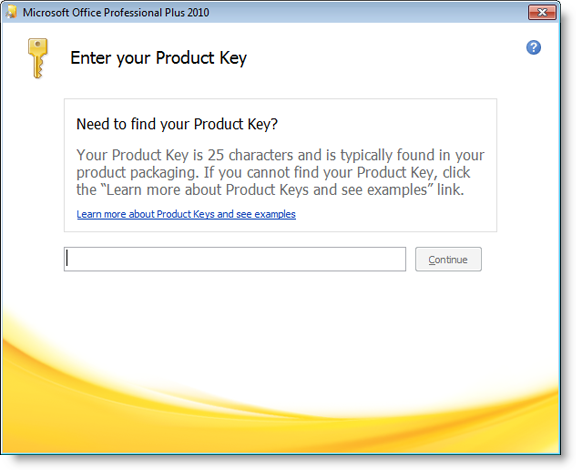Close the Office setup dialog with red X
Image resolution: width=576 pixels, height=470 pixels.
(x=542, y=12)
